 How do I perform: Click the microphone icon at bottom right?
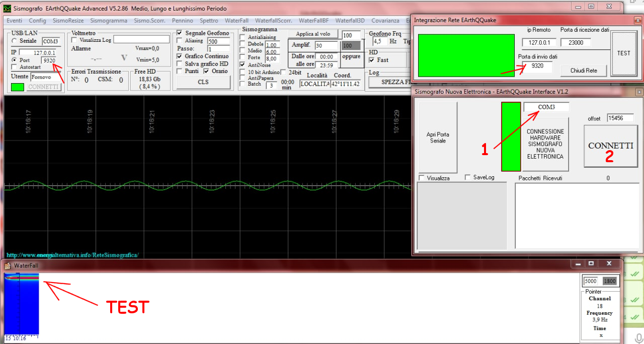coord(638,338)
